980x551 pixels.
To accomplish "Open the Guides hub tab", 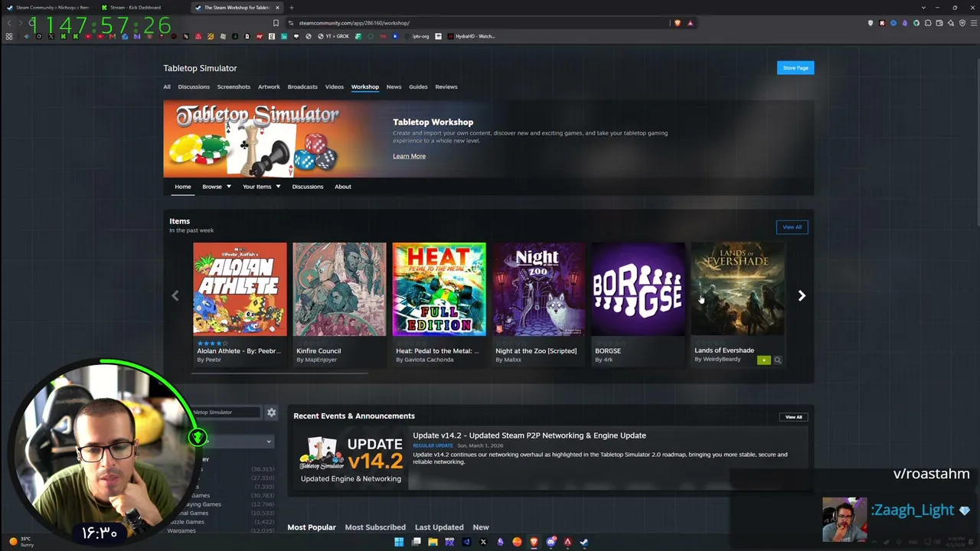I will click(x=418, y=86).
